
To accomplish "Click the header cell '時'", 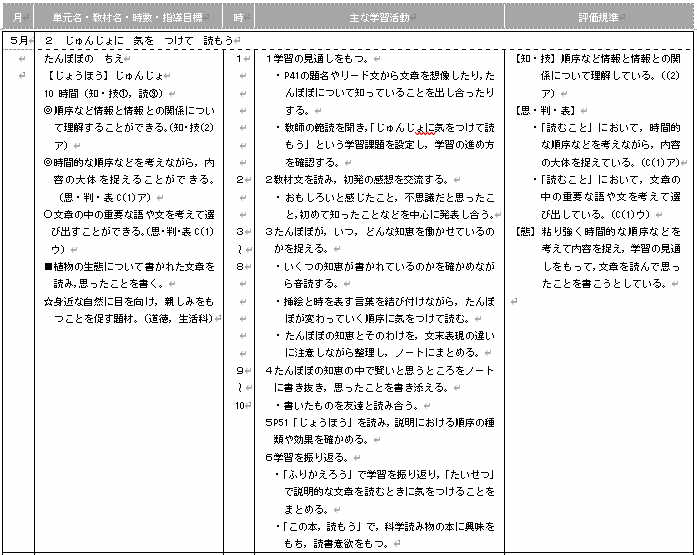I will click(239, 17).
